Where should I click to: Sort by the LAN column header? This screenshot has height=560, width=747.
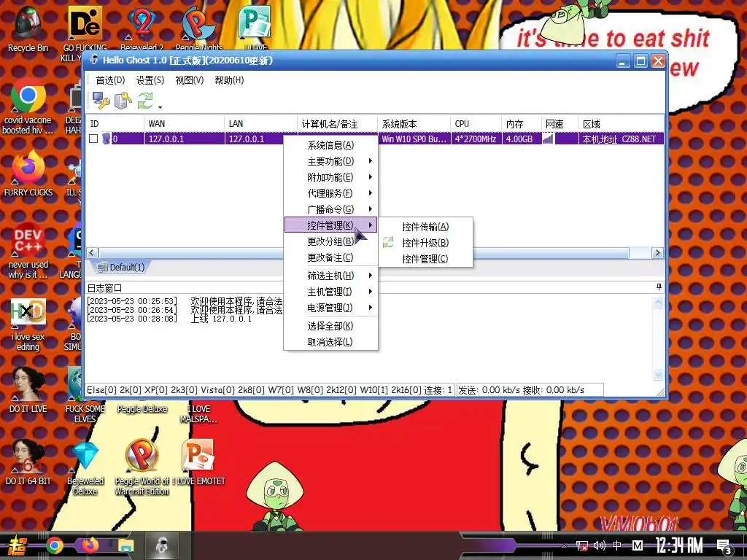[x=260, y=124]
